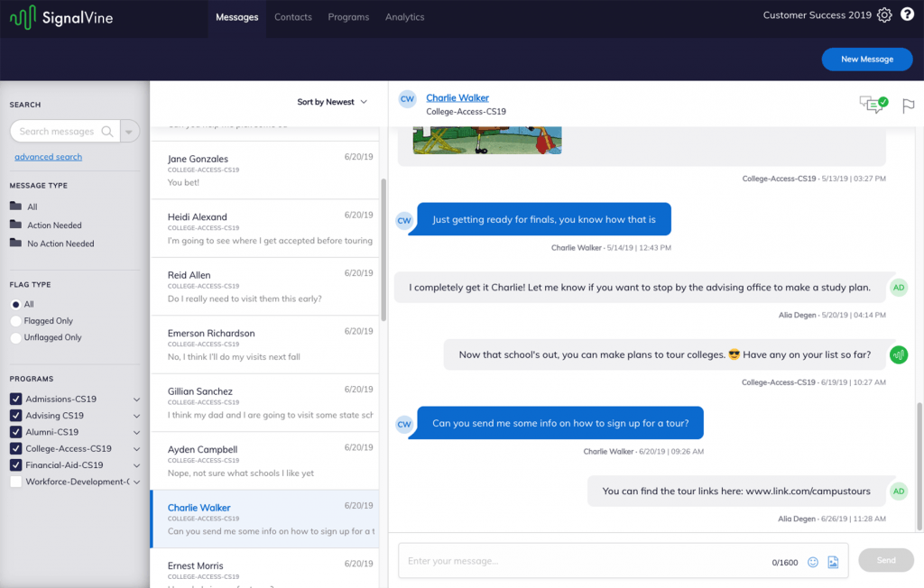Click the settings gear icon
The image size is (924, 588).
coord(884,15)
